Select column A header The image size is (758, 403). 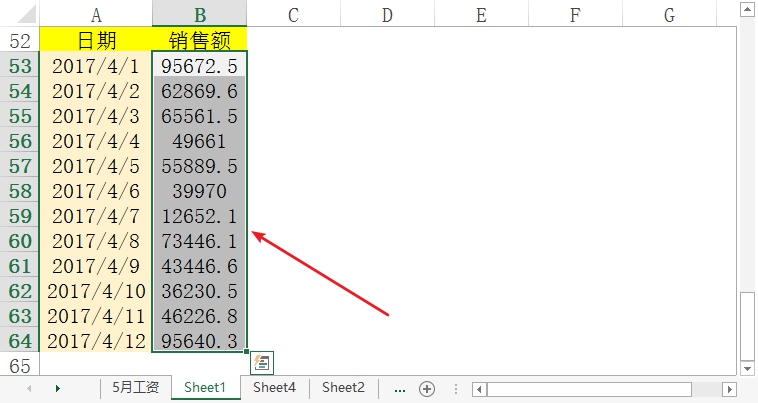click(x=96, y=14)
